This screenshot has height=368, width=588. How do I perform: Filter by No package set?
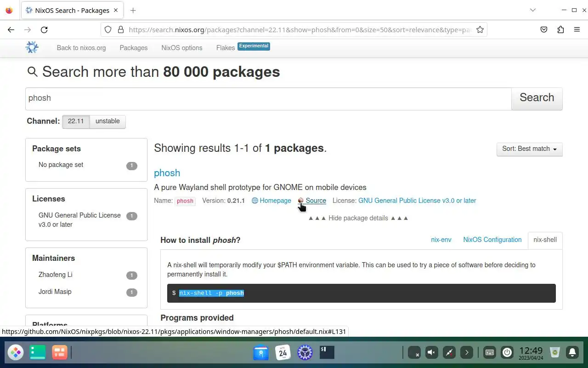(x=87, y=165)
